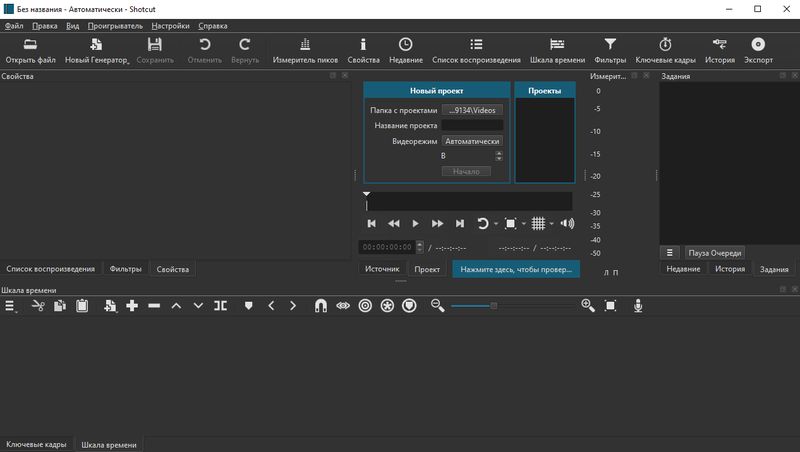Viewport: 800px width, 452px height.
Task: Open the Filters (Фильтры) funnel icon
Action: click(610, 45)
